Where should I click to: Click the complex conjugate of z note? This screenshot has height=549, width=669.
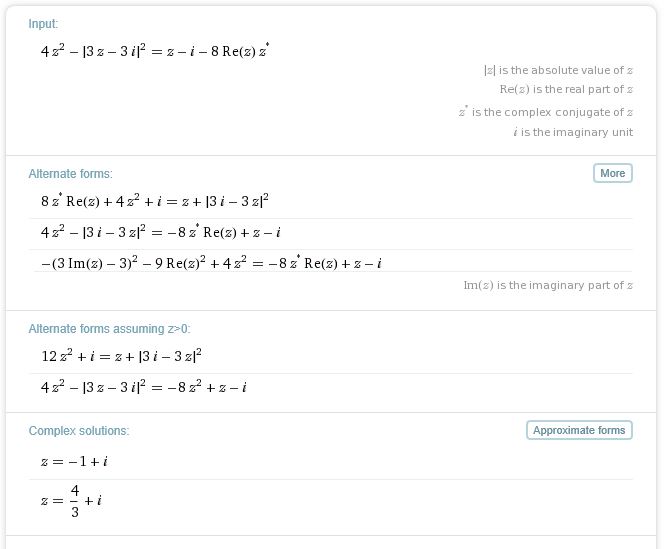coord(546,112)
